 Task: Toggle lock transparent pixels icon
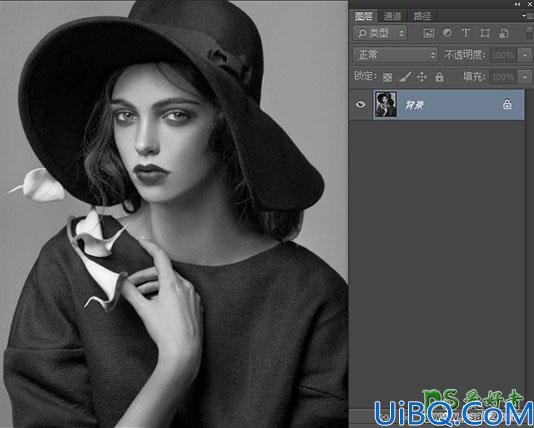[x=387, y=77]
